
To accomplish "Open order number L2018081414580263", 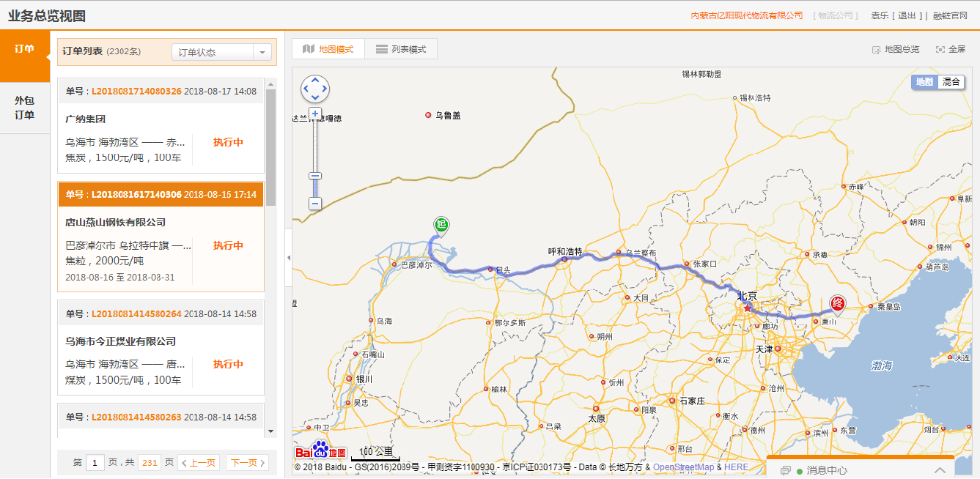I will coord(136,417).
